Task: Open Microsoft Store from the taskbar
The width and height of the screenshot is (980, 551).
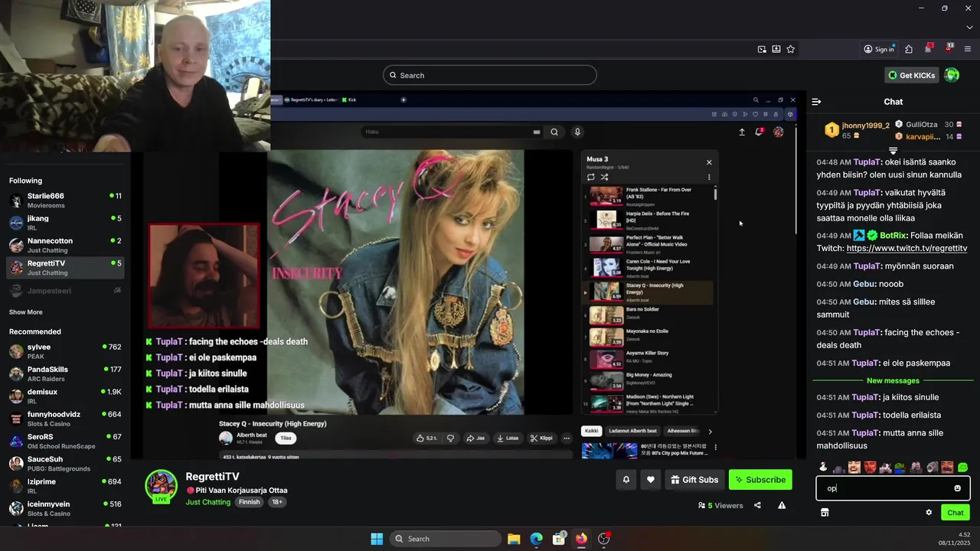Action: pyautogui.click(x=559, y=539)
